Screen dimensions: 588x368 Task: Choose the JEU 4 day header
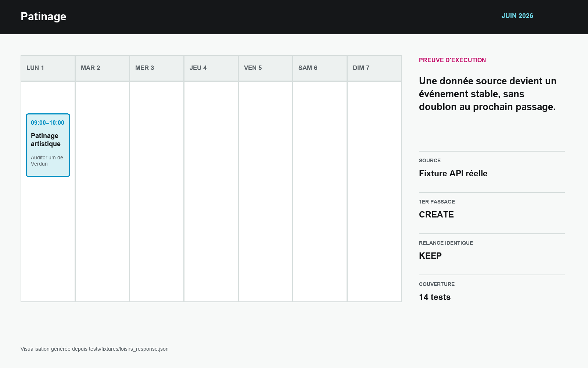(211, 68)
